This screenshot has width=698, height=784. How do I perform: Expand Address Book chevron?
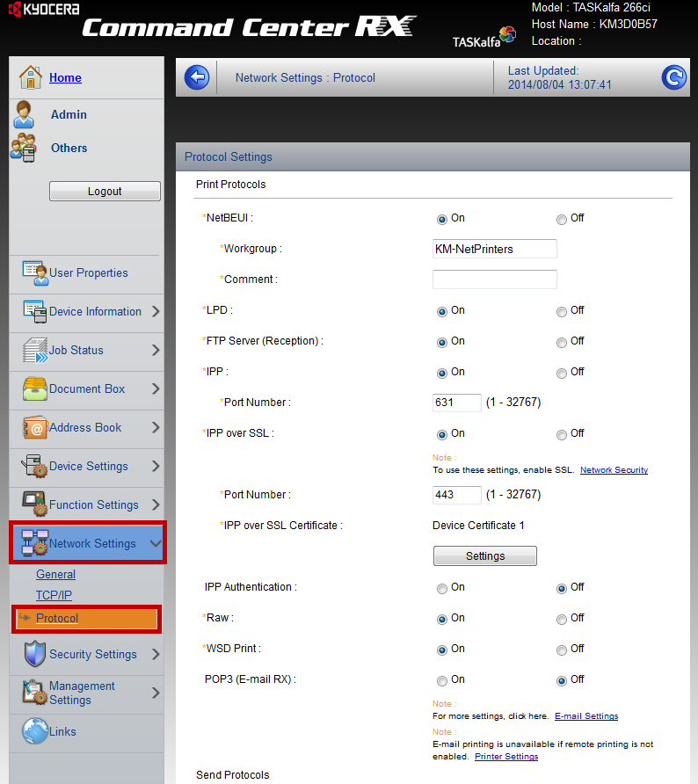156,427
